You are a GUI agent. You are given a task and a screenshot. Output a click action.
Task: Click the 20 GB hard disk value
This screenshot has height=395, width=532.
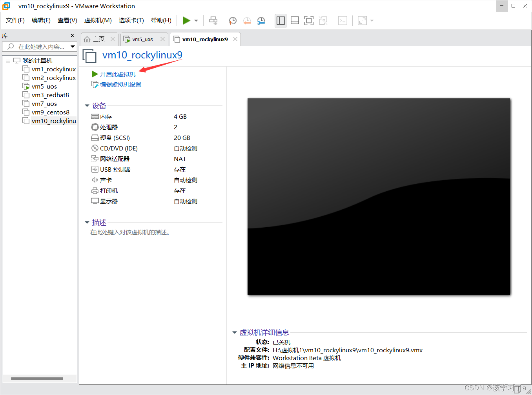click(182, 138)
